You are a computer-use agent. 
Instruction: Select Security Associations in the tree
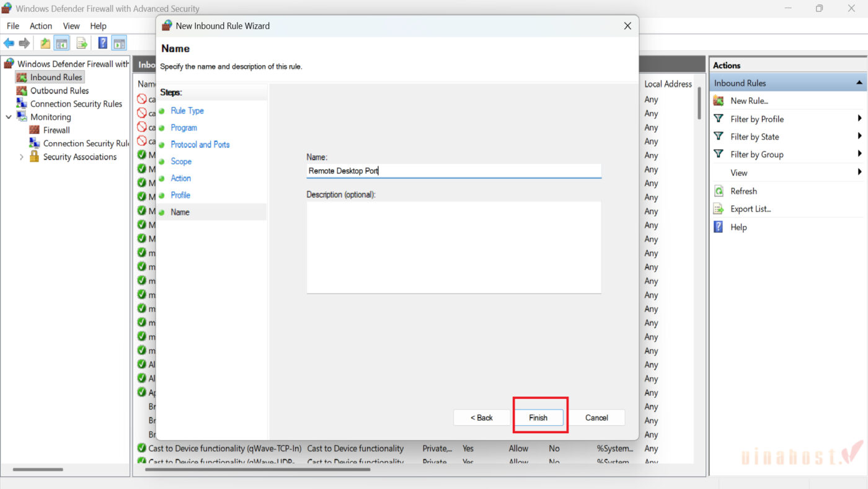80,157
